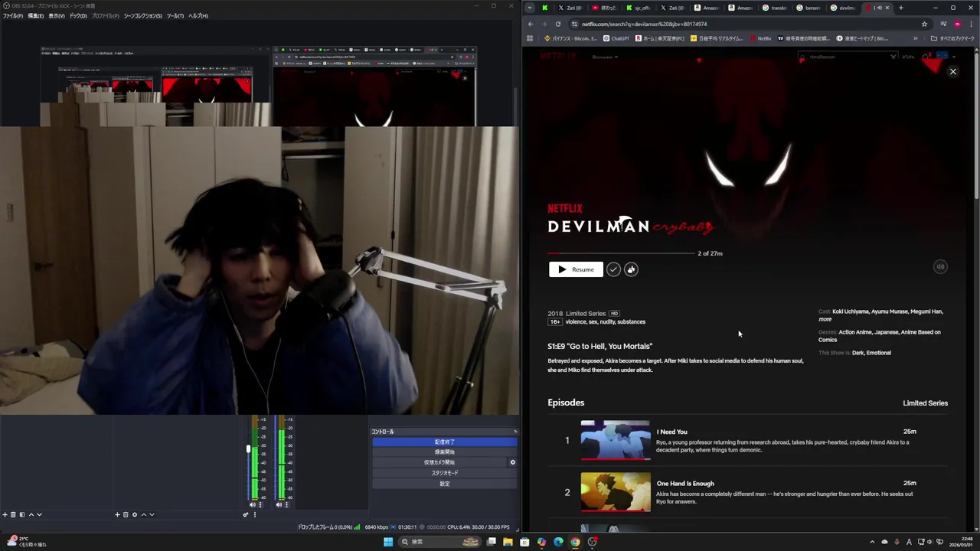Screen dimensions: 980x551
Task: Close the Devilman Crybaby details popup
Action: coord(953,71)
